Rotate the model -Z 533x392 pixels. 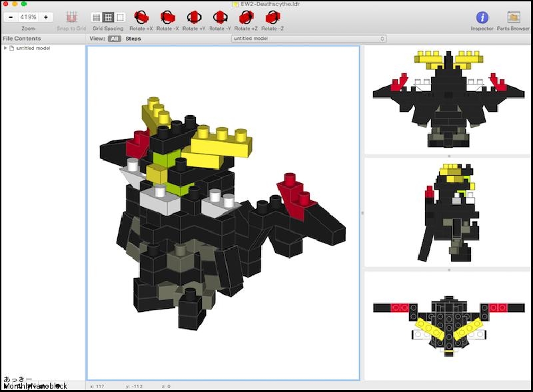tap(272, 17)
